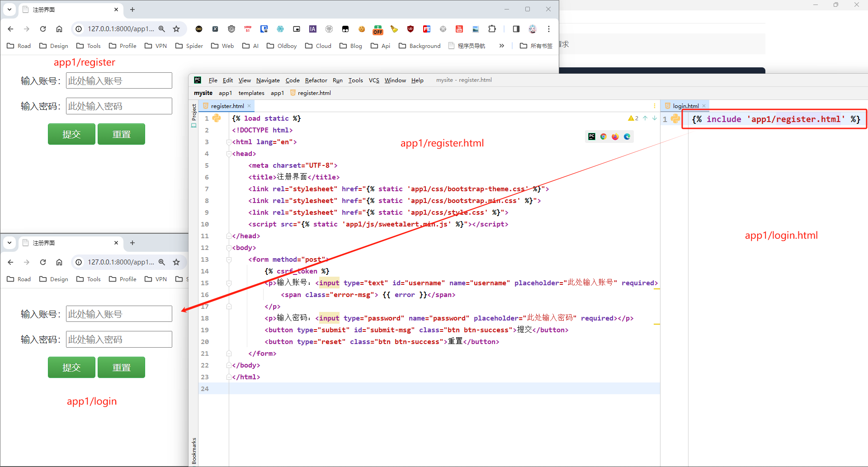Show more bookmarks chevron in top browser
The image size is (868, 467).
(502, 46)
